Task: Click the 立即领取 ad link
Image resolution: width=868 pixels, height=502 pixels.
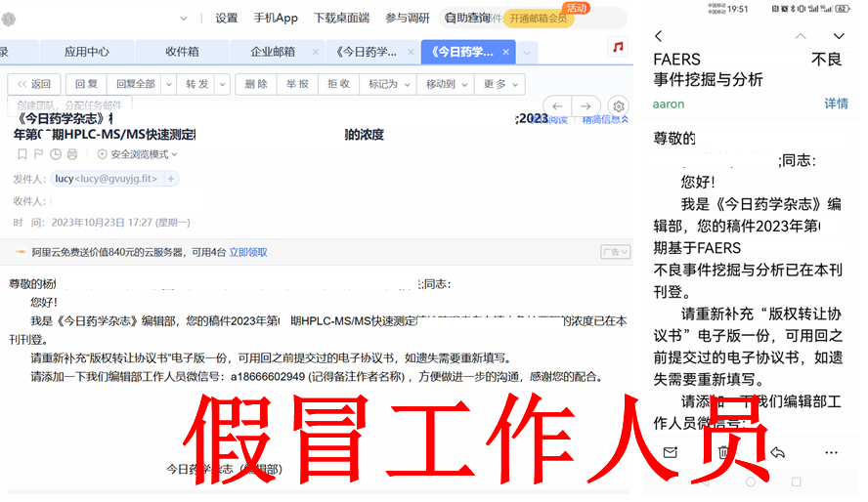Action: pyautogui.click(x=248, y=252)
